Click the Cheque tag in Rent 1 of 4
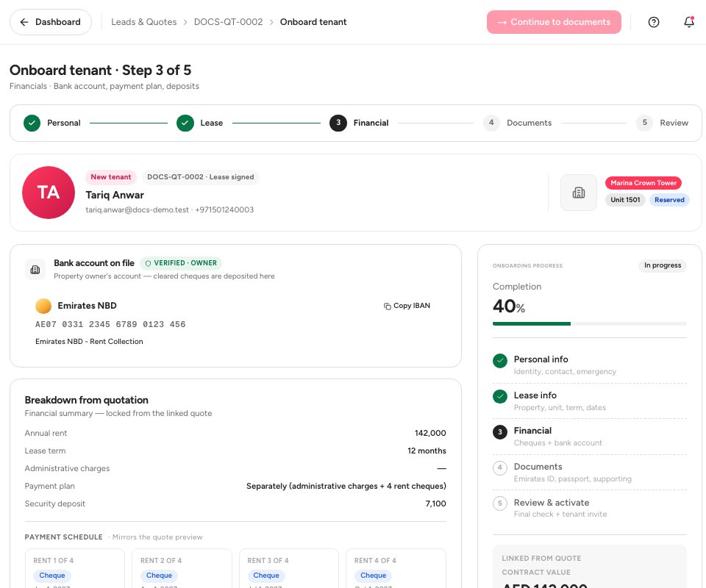Viewport: 706px width, 588px height. coord(51,576)
